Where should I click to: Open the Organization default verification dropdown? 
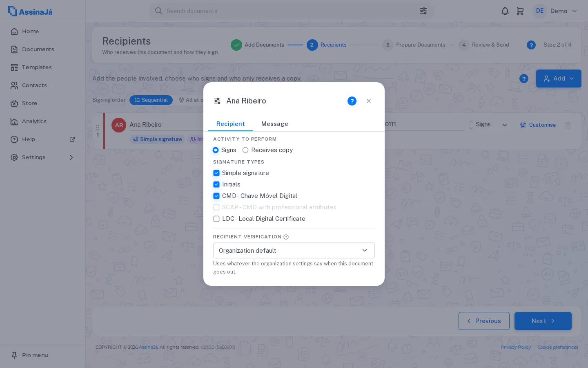click(x=294, y=250)
